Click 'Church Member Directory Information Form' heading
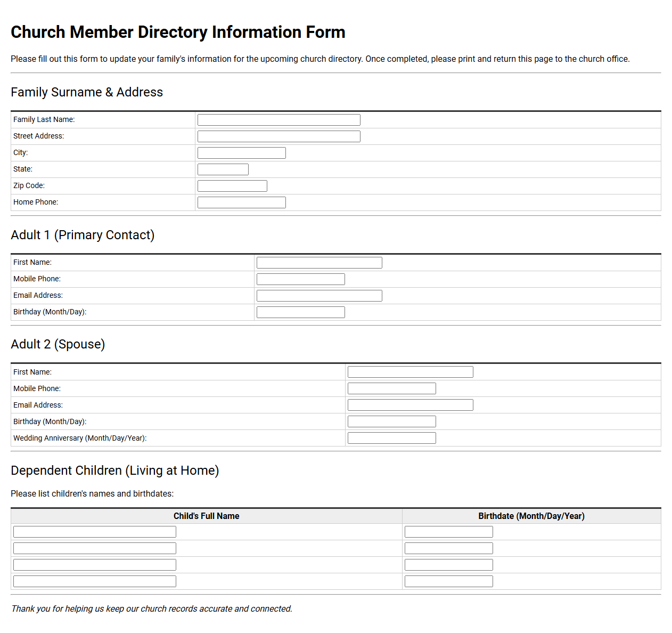This screenshot has height=633, width=672. point(178,32)
